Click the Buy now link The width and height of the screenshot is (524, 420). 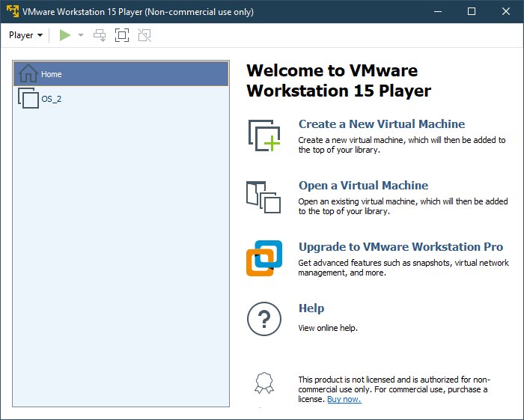click(344, 399)
